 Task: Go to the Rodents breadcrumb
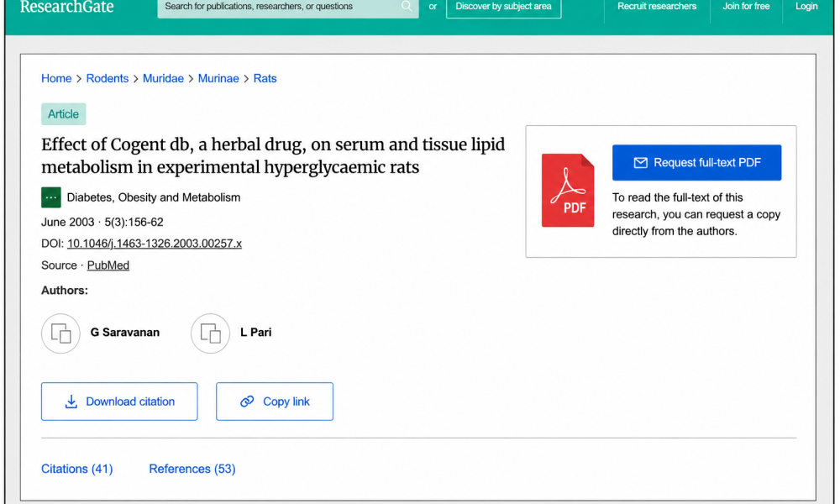pyautogui.click(x=108, y=78)
